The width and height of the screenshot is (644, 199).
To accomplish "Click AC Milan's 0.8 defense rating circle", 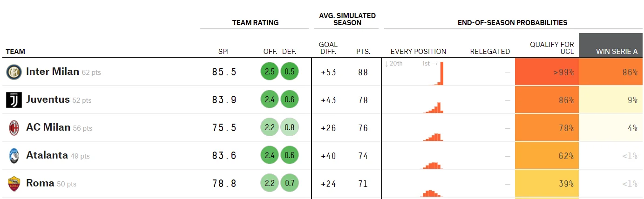I will click(289, 127).
